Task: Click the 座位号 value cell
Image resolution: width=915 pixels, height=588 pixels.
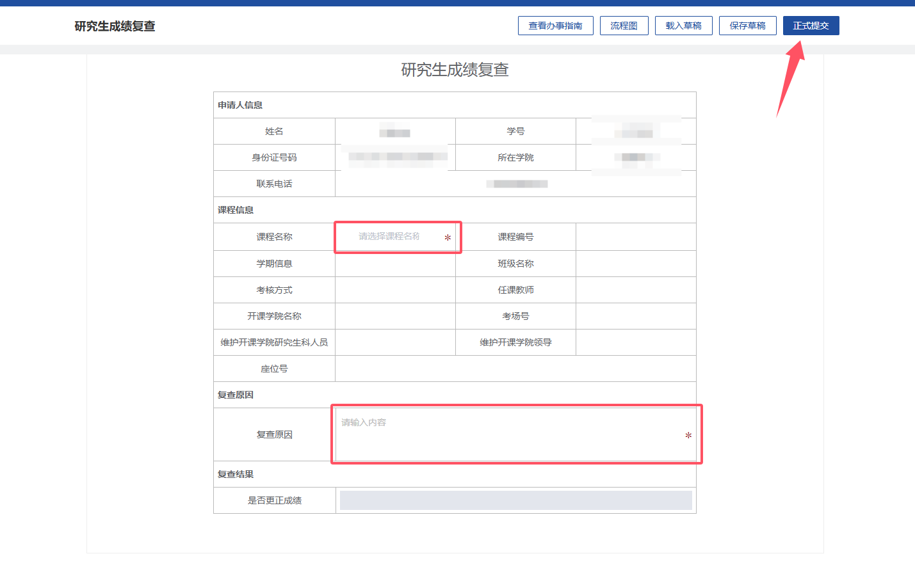Action: (x=515, y=369)
